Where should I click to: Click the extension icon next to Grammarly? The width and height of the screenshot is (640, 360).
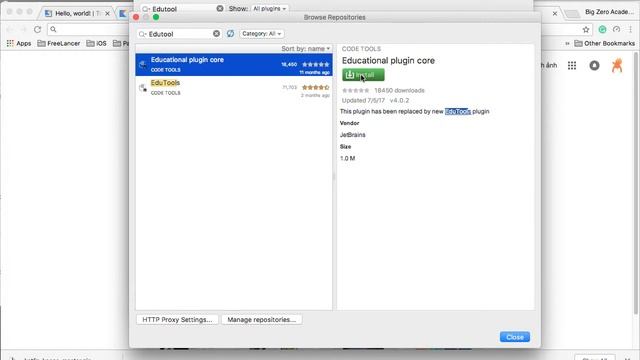click(616, 29)
